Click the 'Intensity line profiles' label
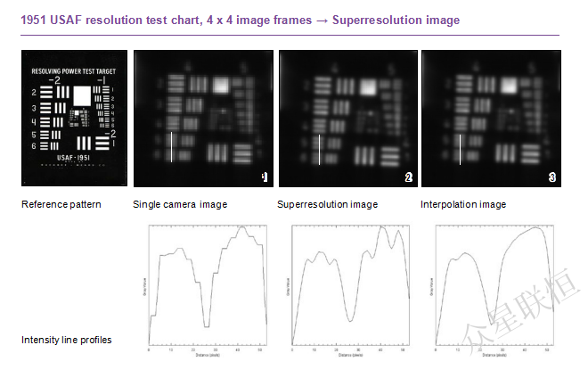The image size is (588, 378). 67,340
